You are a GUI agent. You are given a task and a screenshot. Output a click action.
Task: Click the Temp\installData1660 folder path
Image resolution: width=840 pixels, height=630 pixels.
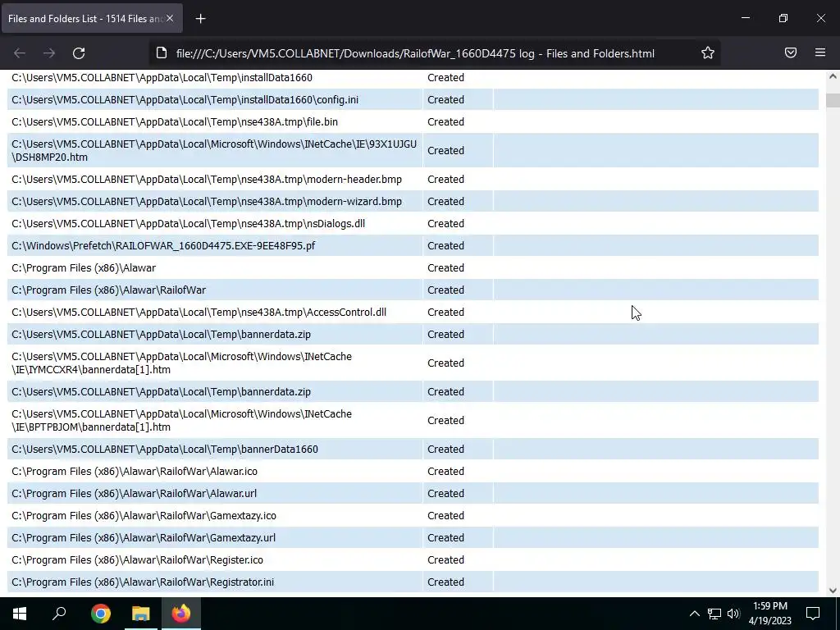coord(162,78)
